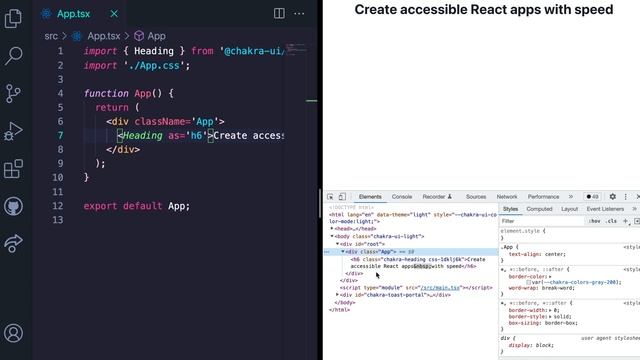Open the Source Control view
Screen dimensions: 640x360
click(x=13, y=93)
